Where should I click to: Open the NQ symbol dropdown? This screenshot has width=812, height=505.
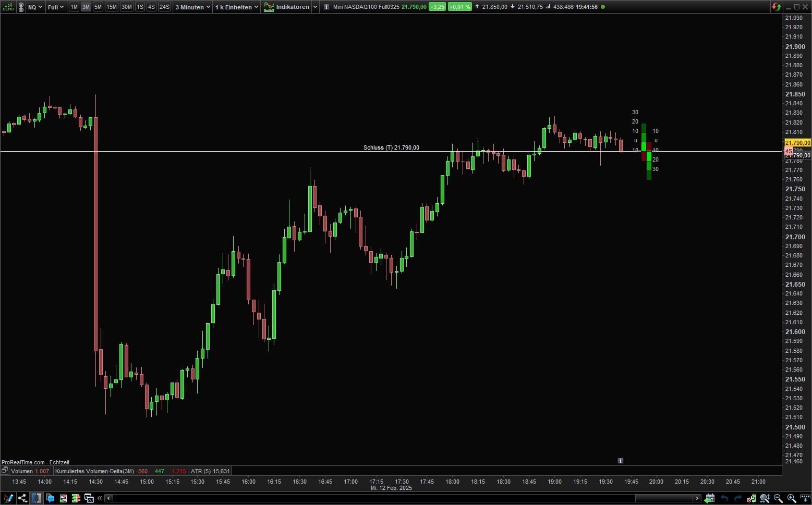click(35, 7)
